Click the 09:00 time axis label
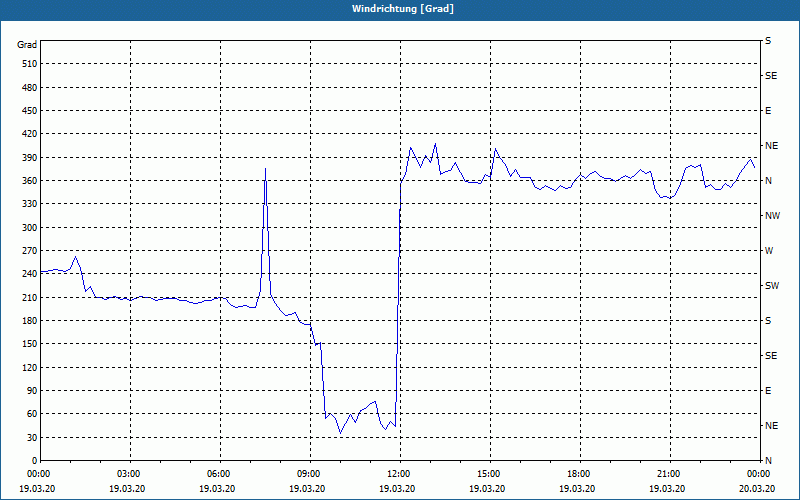 (307, 474)
